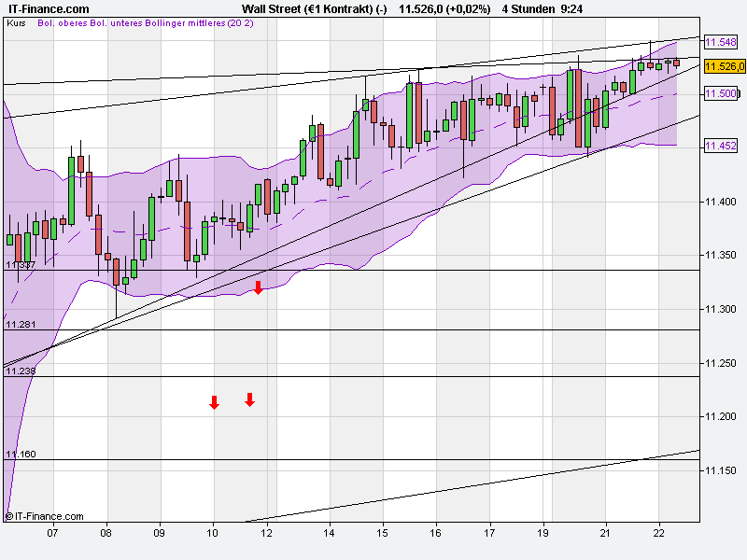Click the IT-Finance.com header title
Viewport: 747px width, 560px height.
[49, 9]
